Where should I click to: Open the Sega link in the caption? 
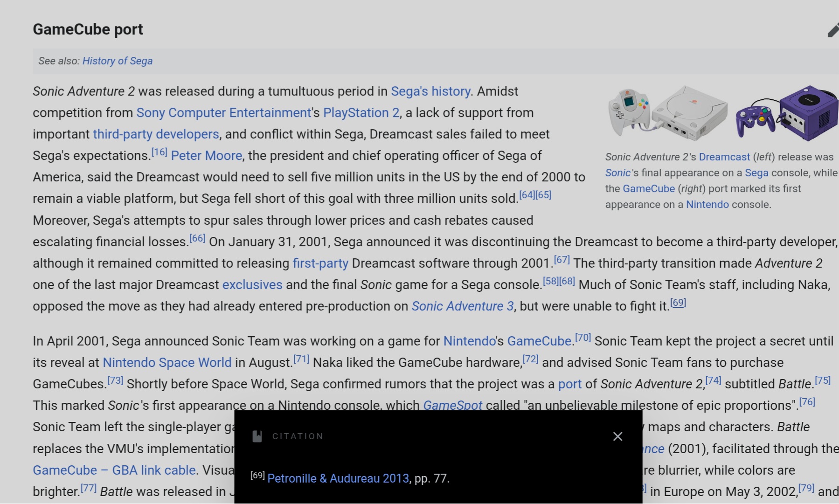(756, 173)
